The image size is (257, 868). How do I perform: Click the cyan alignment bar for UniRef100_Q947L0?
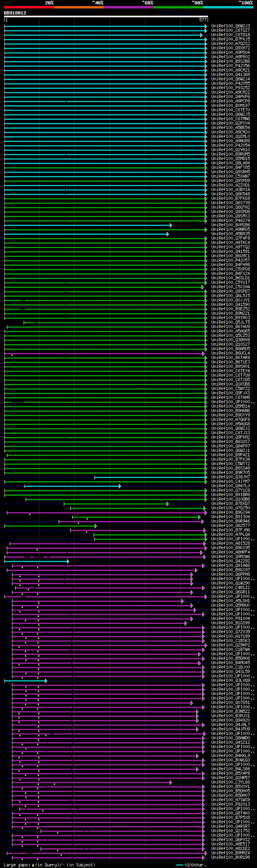coord(73,486)
